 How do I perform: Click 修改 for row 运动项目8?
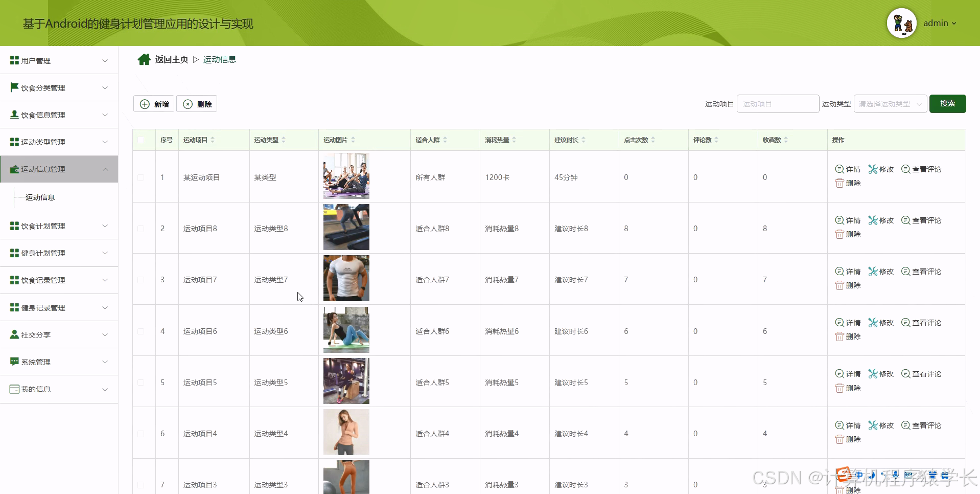coord(881,220)
